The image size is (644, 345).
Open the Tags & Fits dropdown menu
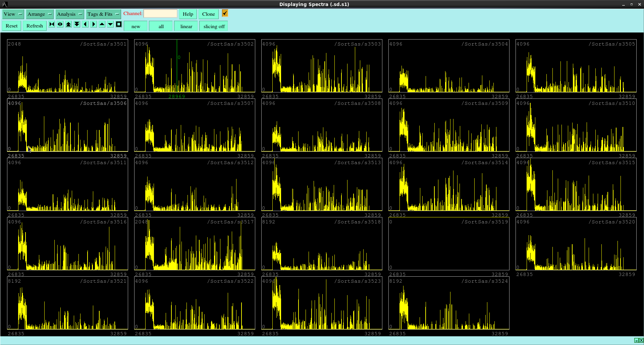pyautogui.click(x=103, y=14)
